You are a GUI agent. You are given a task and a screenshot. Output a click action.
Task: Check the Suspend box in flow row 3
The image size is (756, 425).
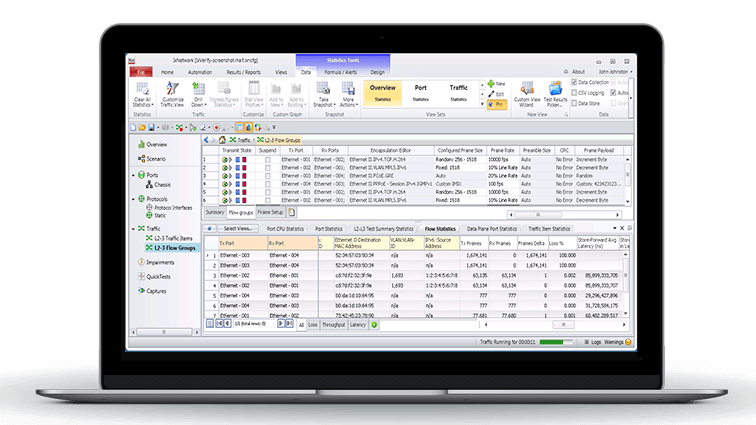pyautogui.click(x=268, y=176)
